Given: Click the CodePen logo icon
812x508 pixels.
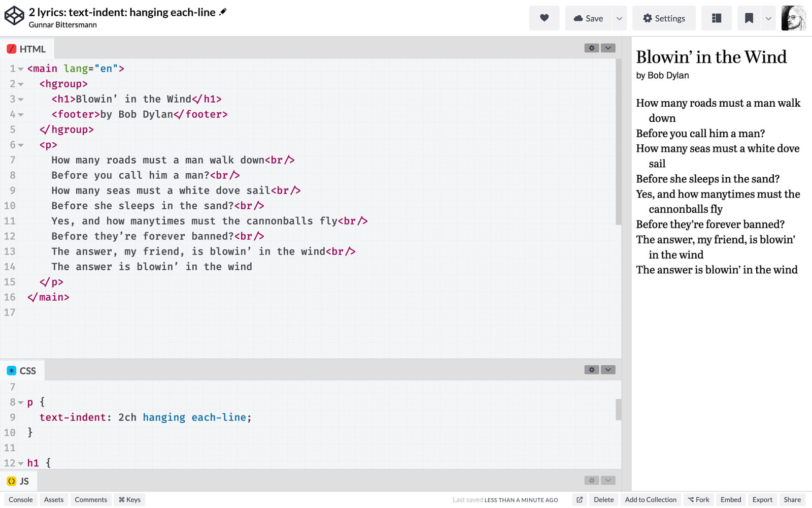Looking at the screenshot, I should coord(14,16).
